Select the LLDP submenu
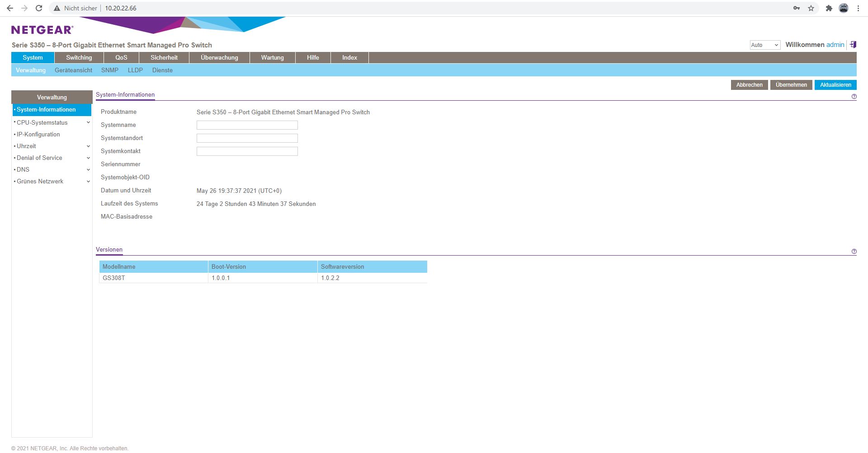The height and width of the screenshot is (453, 868). [135, 70]
